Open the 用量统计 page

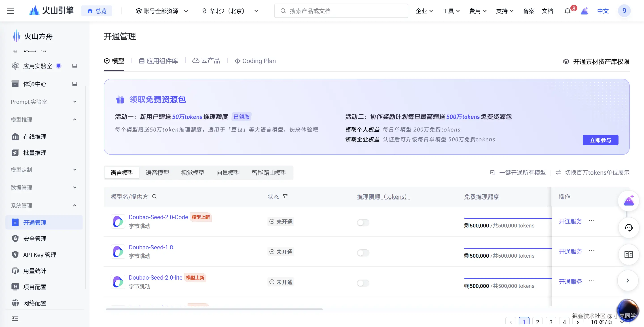(x=35, y=271)
